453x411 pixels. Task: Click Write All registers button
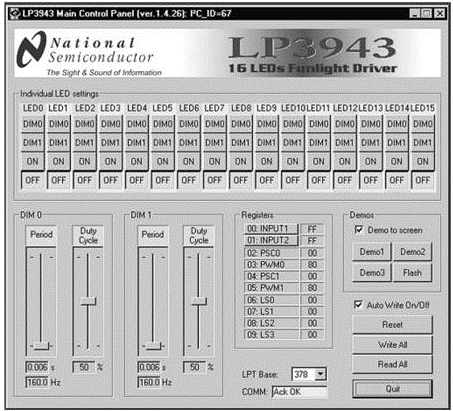click(393, 345)
